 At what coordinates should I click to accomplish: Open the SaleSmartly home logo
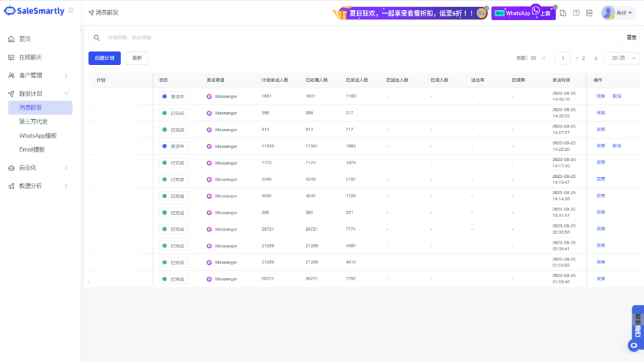point(33,10)
